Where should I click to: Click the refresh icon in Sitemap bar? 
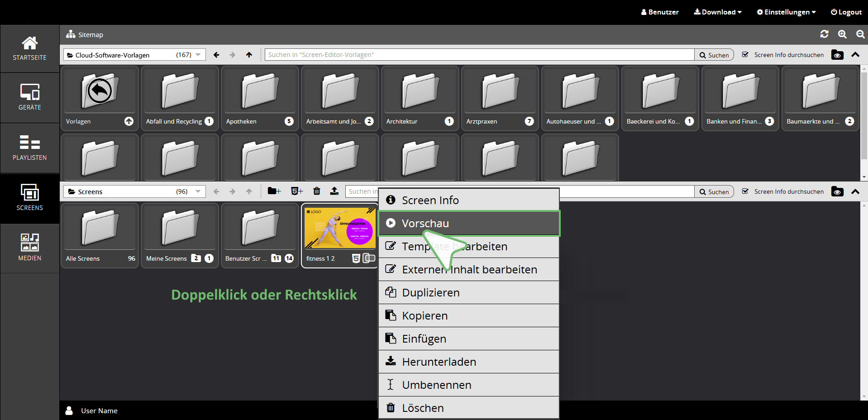(x=824, y=34)
